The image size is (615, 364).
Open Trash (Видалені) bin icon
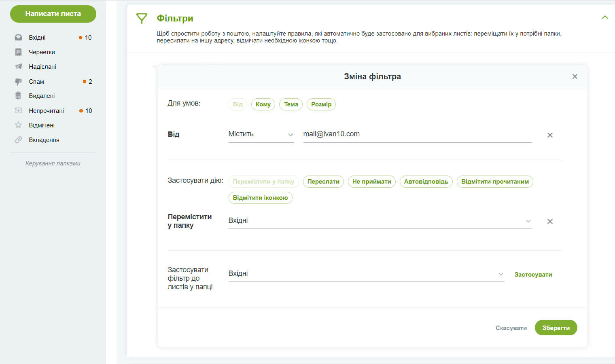pyautogui.click(x=18, y=96)
